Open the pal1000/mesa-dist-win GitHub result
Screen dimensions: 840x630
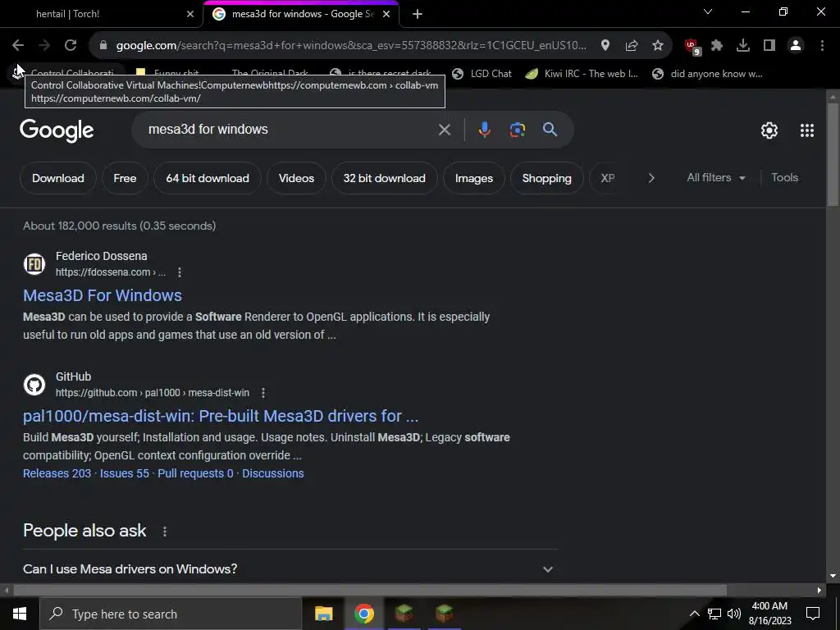(221, 416)
